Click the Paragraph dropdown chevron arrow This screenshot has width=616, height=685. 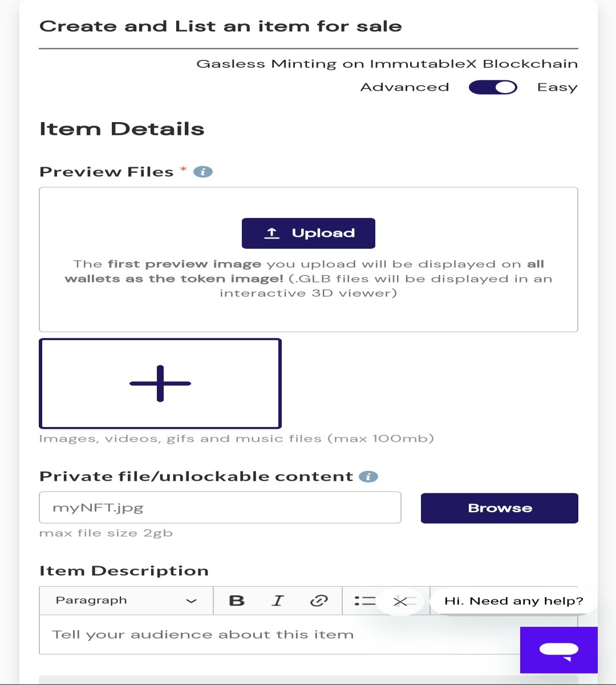tap(192, 601)
